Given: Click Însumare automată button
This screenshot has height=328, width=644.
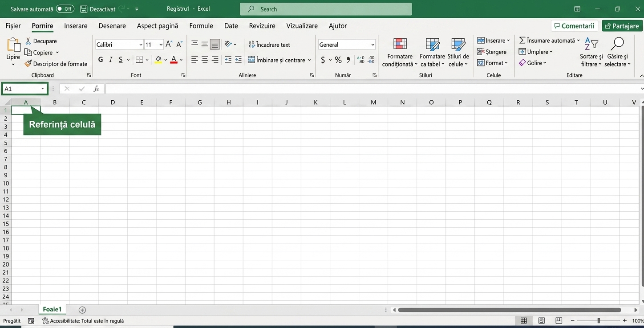Looking at the screenshot, I should 547,41.
